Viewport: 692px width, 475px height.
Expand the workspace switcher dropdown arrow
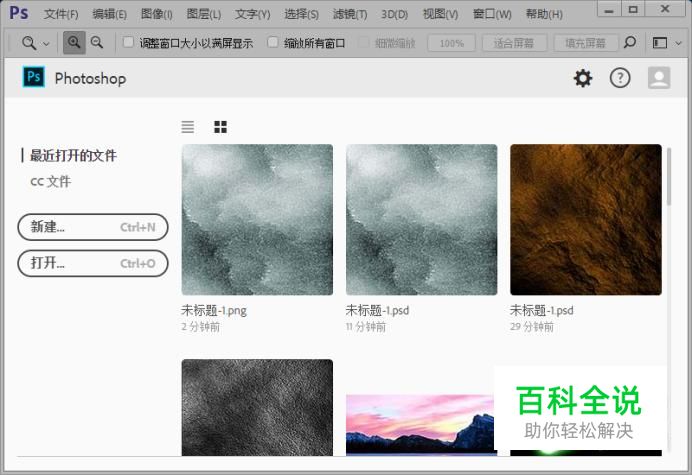679,44
